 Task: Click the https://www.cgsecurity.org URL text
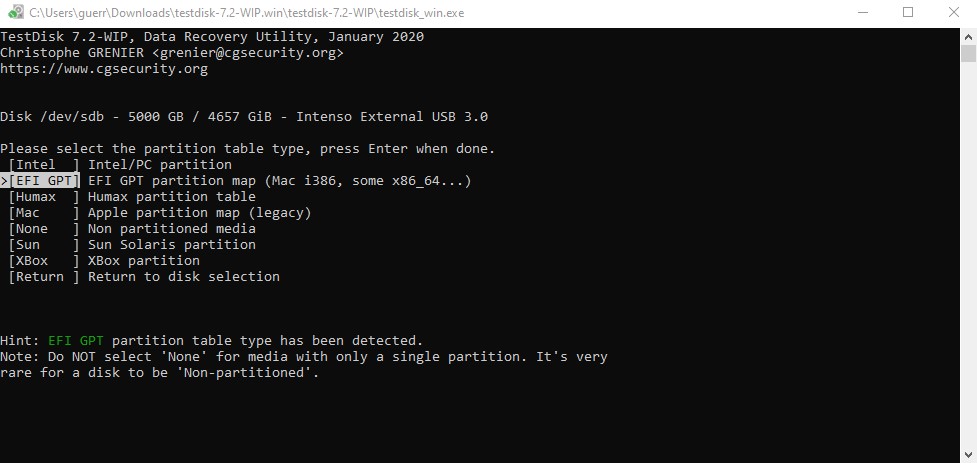click(x=104, y=69)
